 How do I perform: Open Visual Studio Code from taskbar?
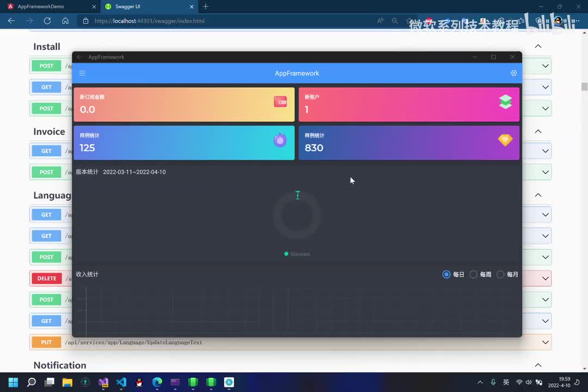121,382
